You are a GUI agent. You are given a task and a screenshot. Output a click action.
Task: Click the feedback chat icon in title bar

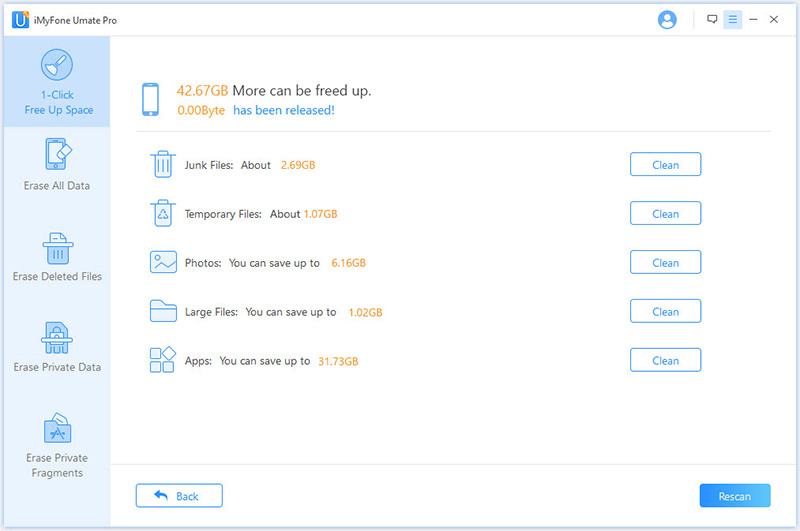[712, 20]
